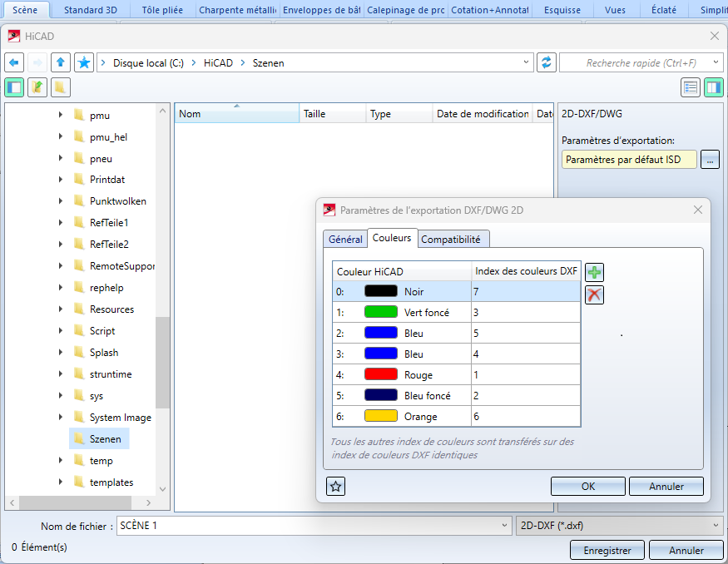This screenshot has height=564, width=728.
Task: Click the green Vert foncé swatch
Action: pyautogui.click(x=381, y=312)
